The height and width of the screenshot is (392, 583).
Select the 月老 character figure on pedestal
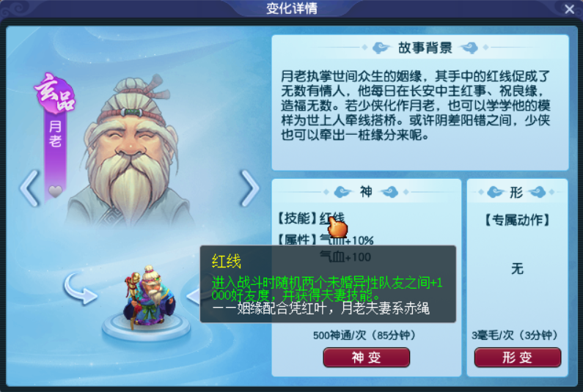point(149,297)
